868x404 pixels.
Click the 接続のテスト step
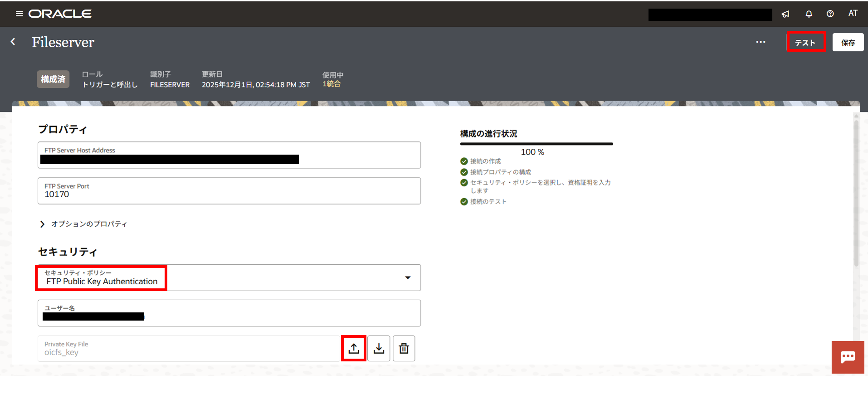tap(483, 202)
